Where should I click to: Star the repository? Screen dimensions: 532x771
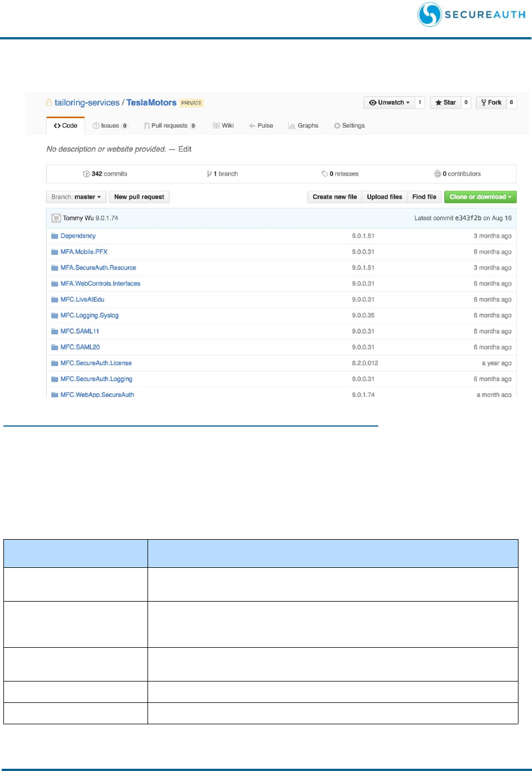point(445,102)
